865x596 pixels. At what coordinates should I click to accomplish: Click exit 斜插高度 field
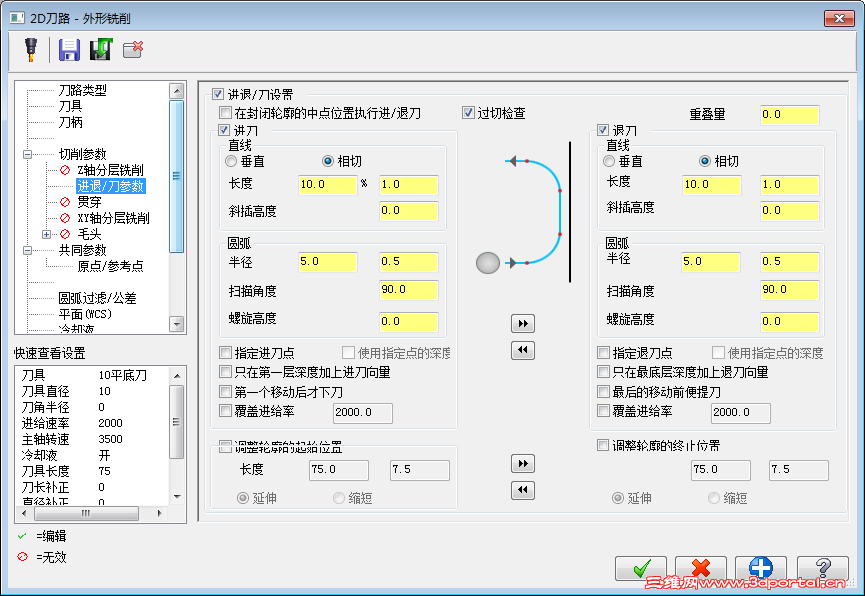coord(789,211)
